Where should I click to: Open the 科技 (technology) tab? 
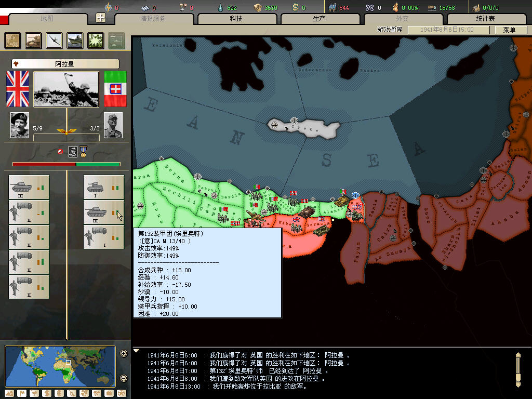tap(236, 19)
